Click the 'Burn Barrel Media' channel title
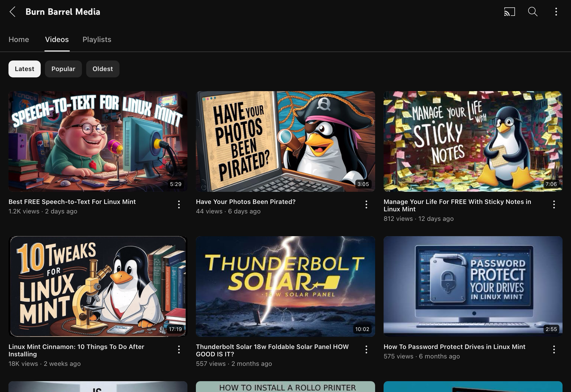571x392 pixels. click(x=63, y=12)
